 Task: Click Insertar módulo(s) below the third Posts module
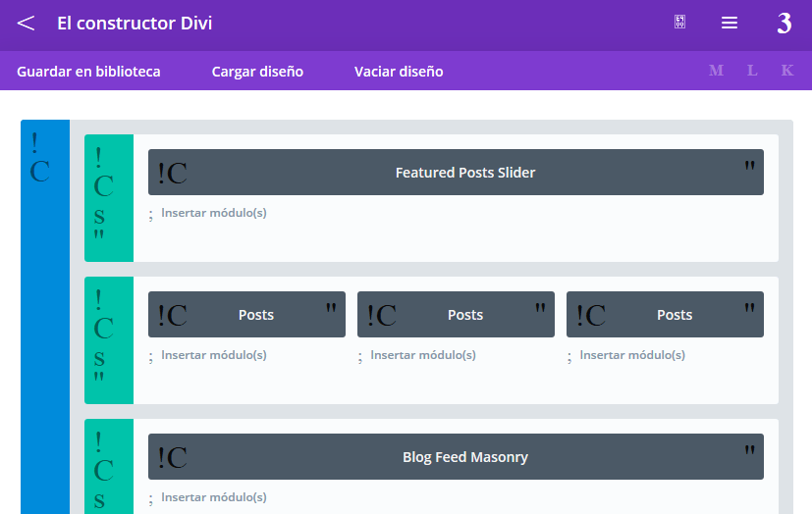tap(631, 355)
